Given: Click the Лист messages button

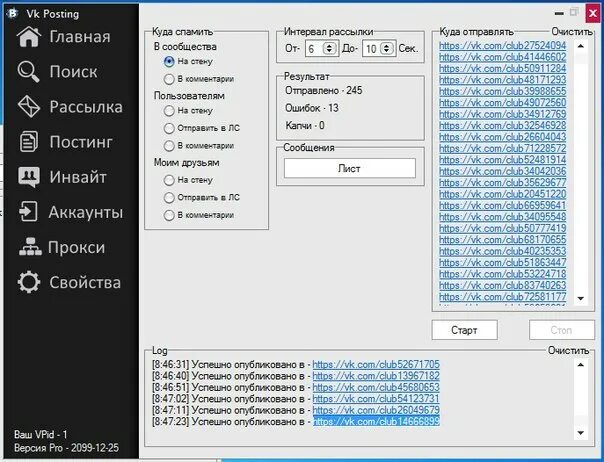Looking at the screenshot, I should tap(350, 168).
